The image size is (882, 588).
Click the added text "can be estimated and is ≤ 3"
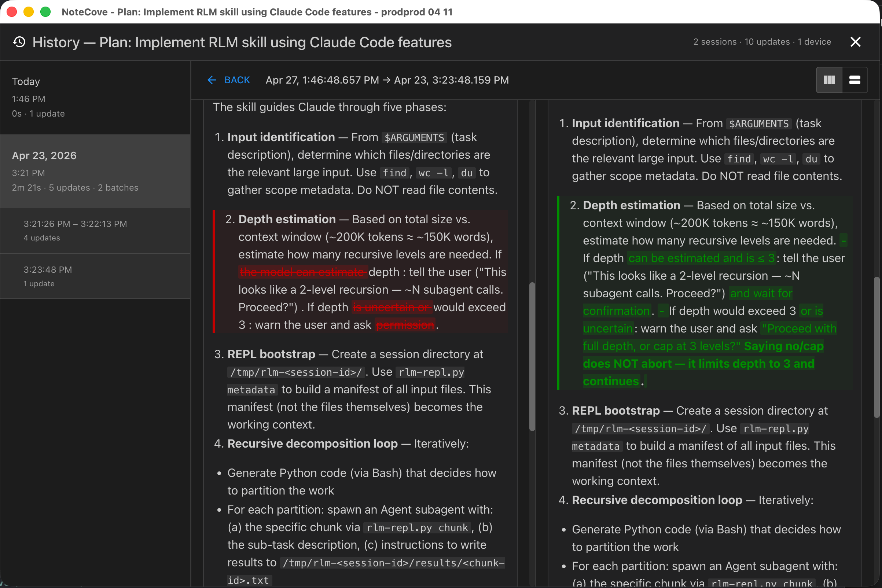coord(701,258)
